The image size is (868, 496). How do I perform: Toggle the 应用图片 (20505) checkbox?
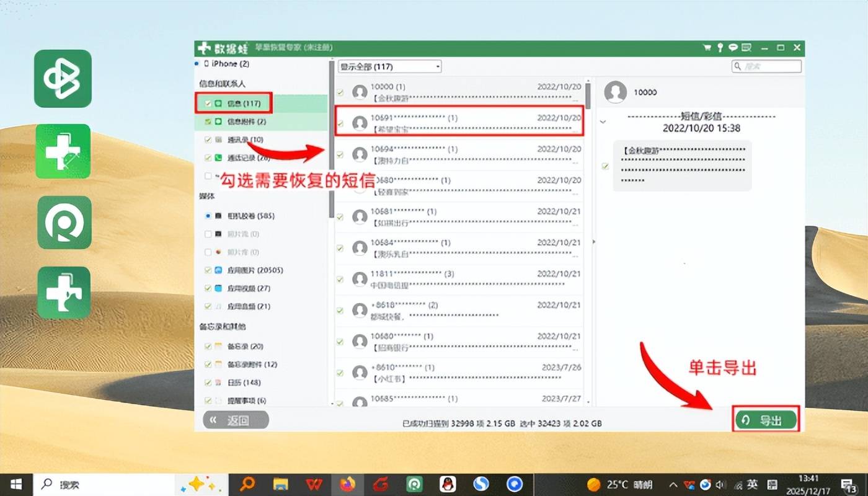tap(208, 270)
